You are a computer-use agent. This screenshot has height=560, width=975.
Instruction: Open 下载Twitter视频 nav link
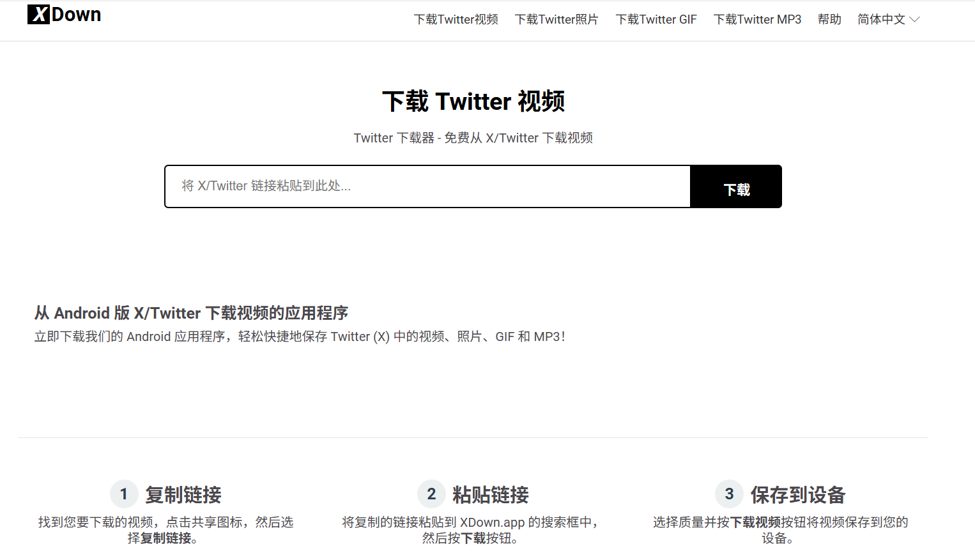tap(456, 20)
